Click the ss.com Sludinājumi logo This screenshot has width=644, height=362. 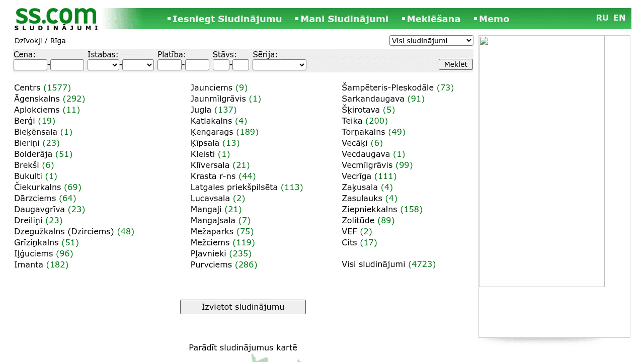(x=56, y=19)
